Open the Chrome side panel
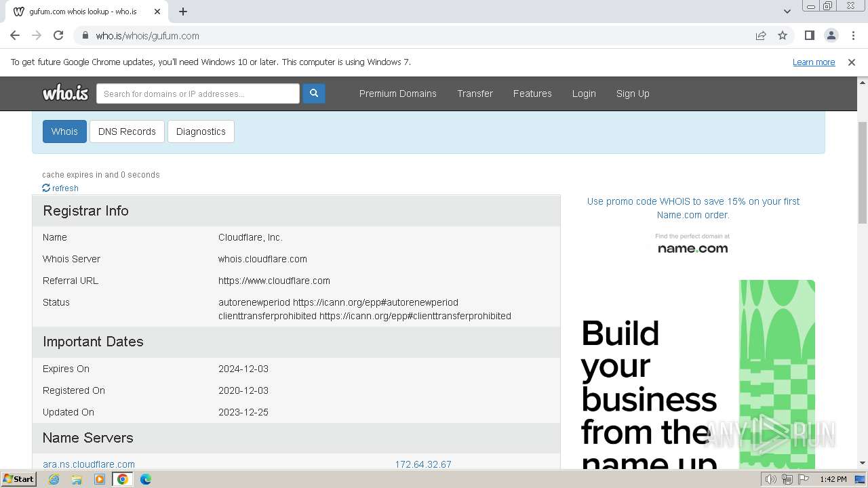The width and height of the screenshot is (868, 488). pyautogui.click(x=809, y=36)
